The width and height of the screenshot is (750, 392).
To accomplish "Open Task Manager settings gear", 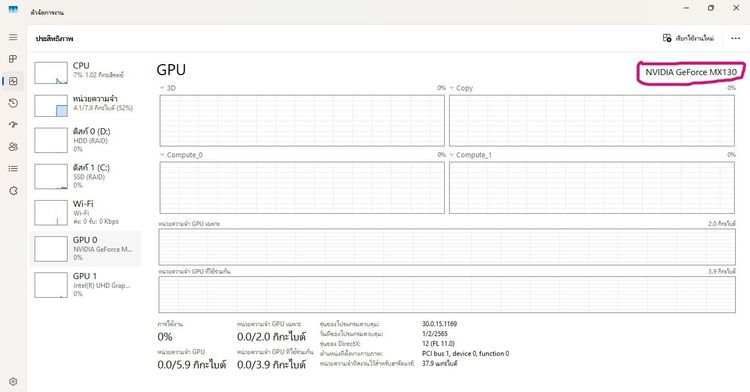I will (13, 381).
